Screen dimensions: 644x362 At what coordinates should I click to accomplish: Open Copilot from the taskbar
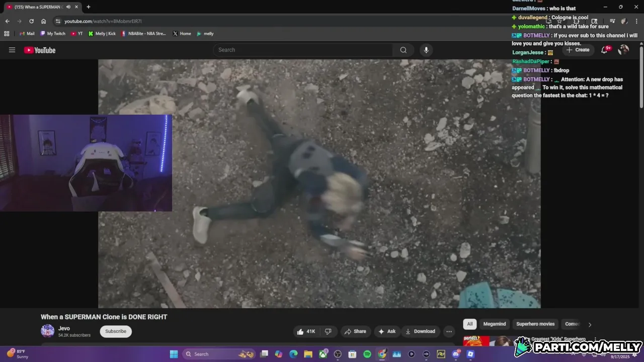[x=279, y=354]
